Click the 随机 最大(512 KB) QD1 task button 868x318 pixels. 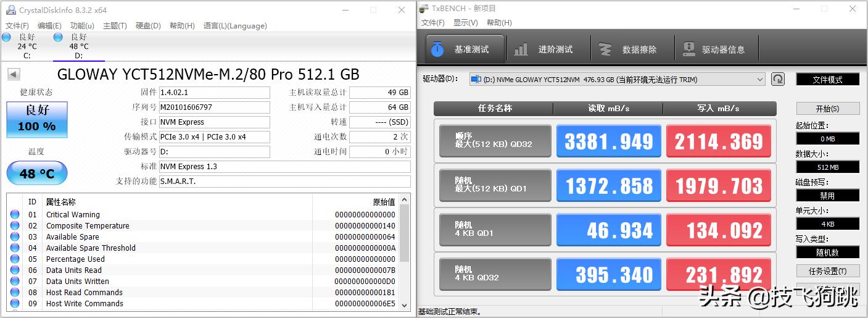point(495,185)
